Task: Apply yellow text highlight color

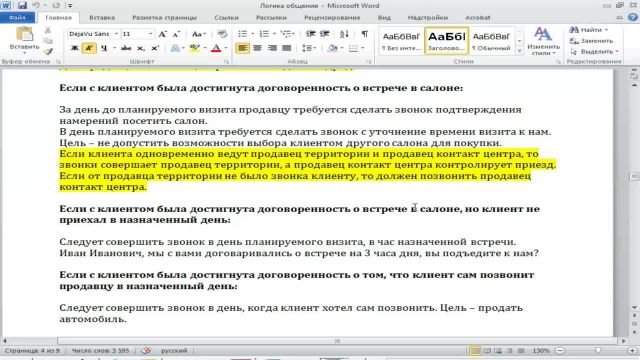Action: coord(195,48)
